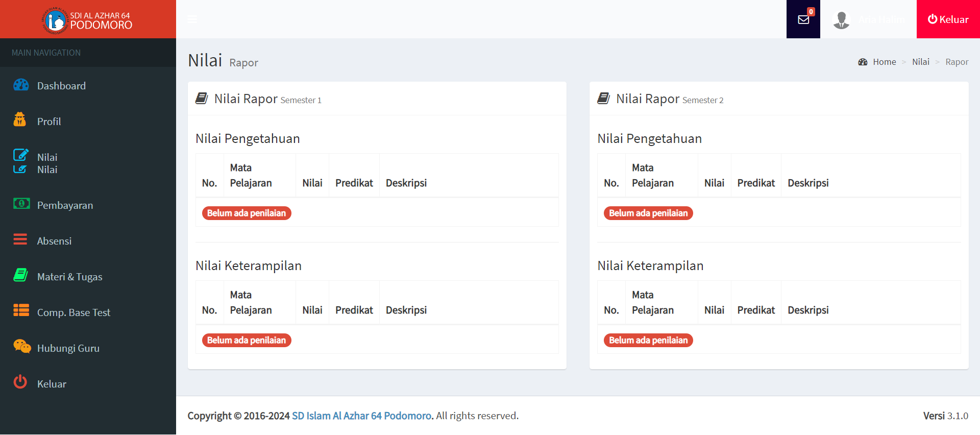Go to Home in the breadcrumb
The height and width of the screenshot is (435, 980).
(884, 62)
